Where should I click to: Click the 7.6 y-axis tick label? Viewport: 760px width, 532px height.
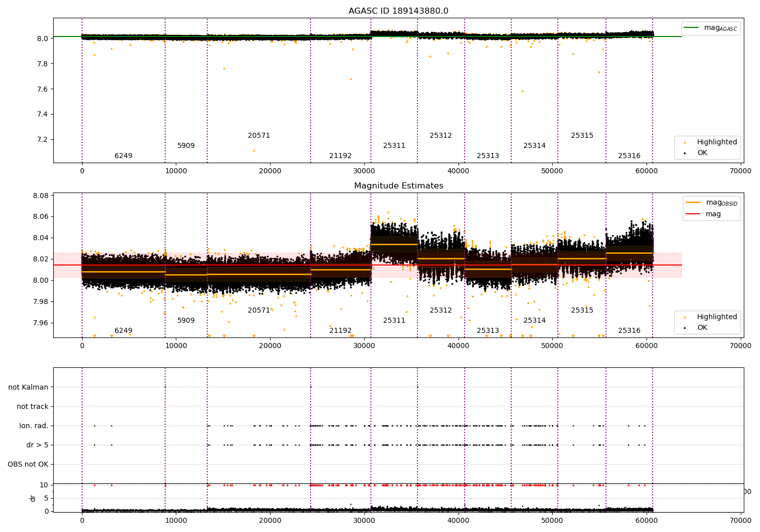[43, 89]
